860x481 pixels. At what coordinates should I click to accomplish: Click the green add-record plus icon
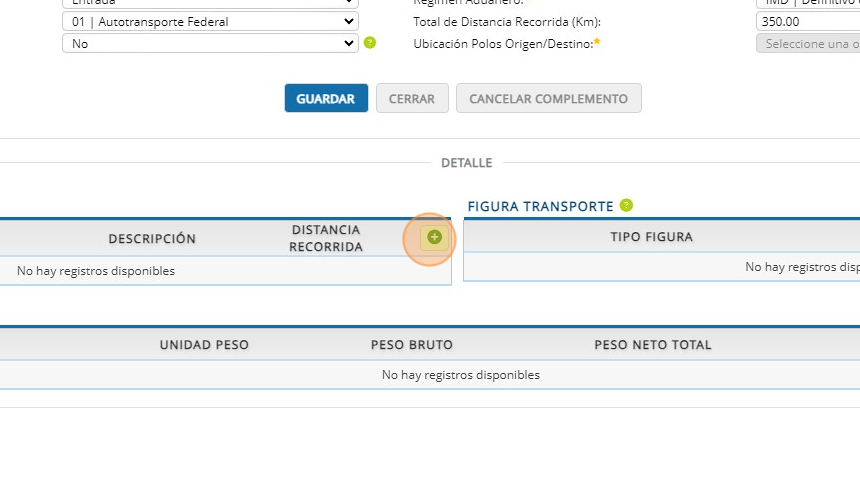click(434, 237)
